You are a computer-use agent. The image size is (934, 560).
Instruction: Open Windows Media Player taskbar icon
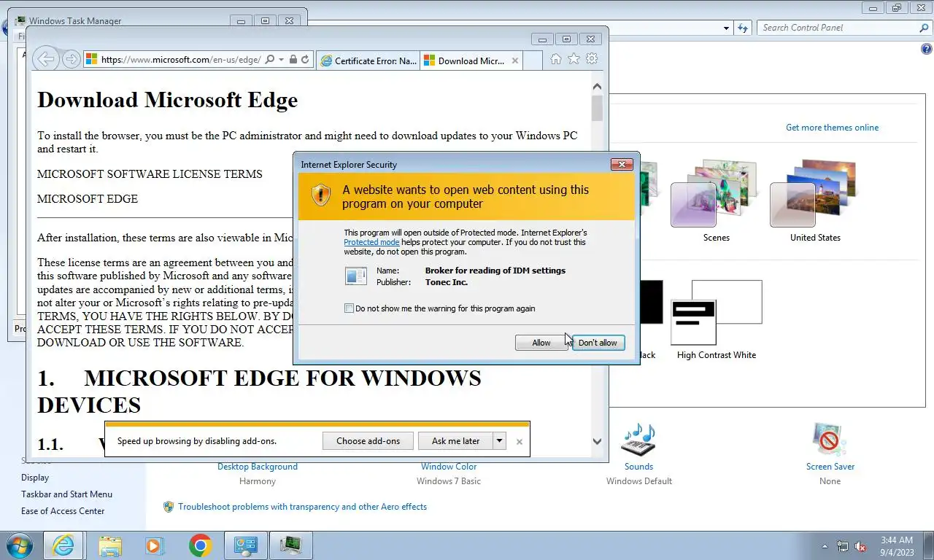pos(154,545)
